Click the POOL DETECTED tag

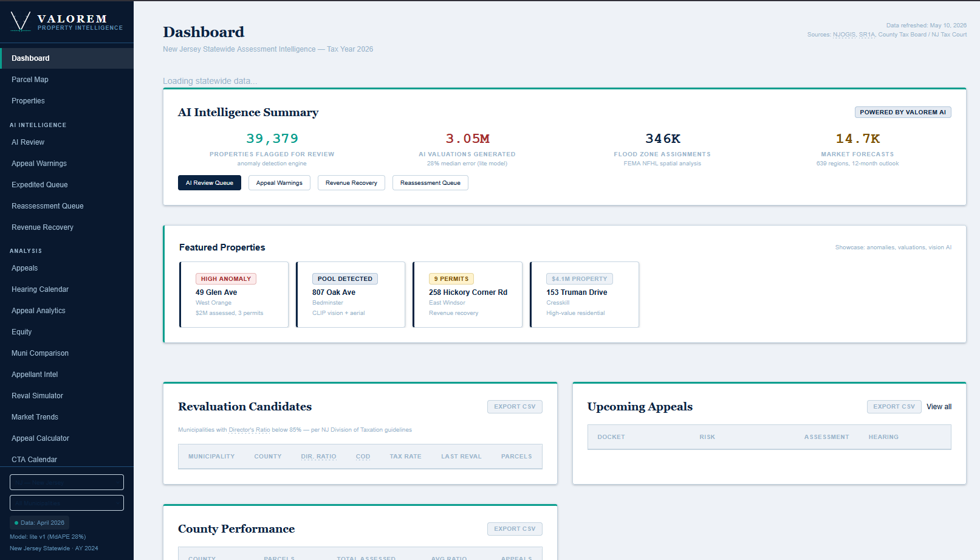345,279
